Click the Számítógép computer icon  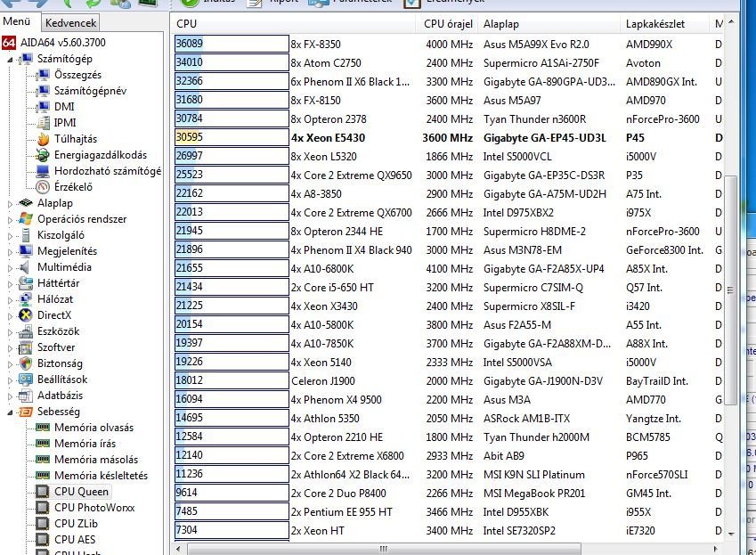click(x=26, y=59)
